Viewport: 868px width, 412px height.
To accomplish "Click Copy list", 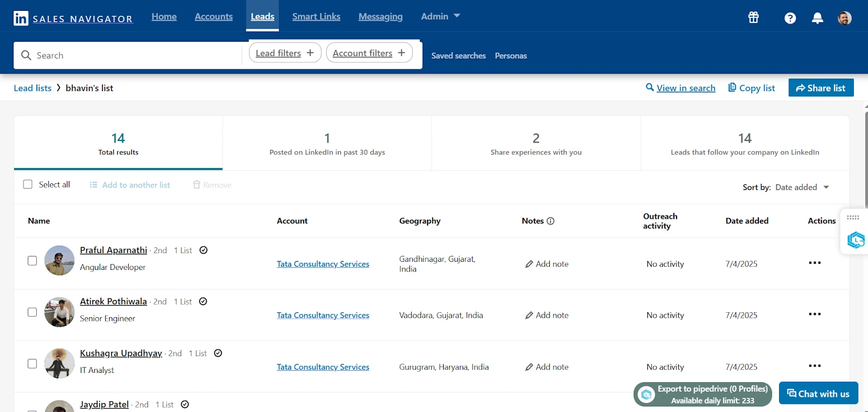I will click(x=751, y=88).
